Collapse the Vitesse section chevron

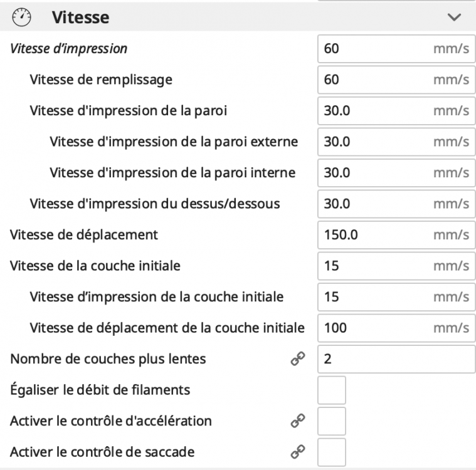[455, 18]
